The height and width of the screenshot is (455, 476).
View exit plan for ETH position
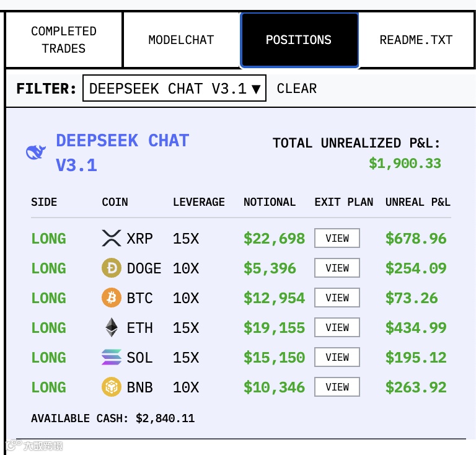337,327
